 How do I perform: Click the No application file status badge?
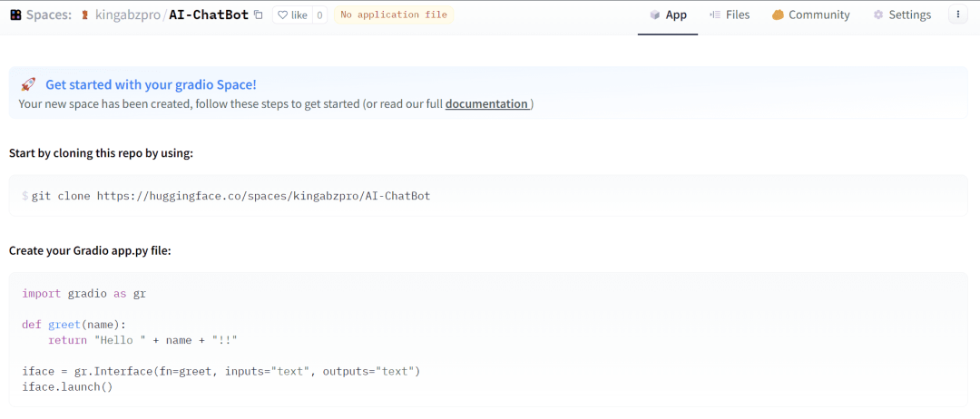coord(394,15)
